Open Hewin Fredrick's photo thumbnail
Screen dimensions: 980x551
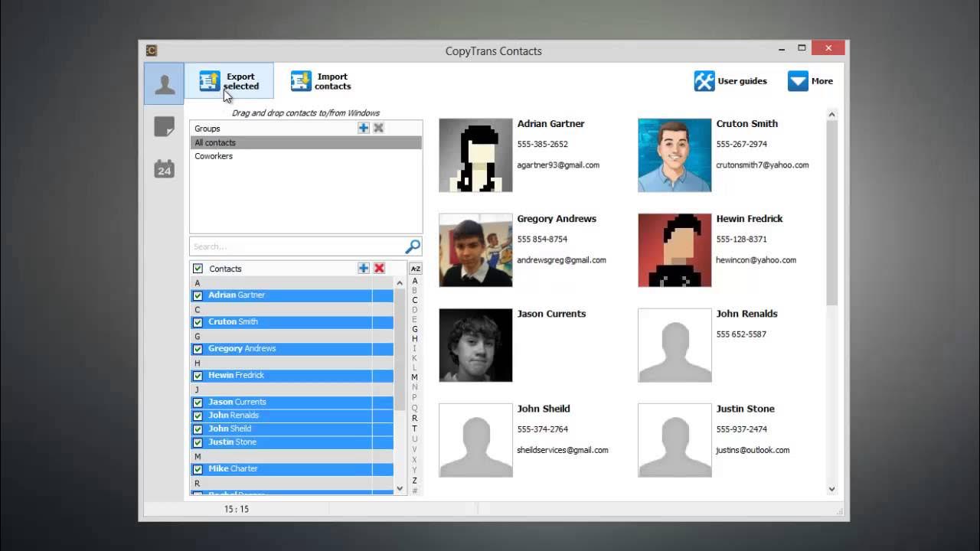point(675,250)
